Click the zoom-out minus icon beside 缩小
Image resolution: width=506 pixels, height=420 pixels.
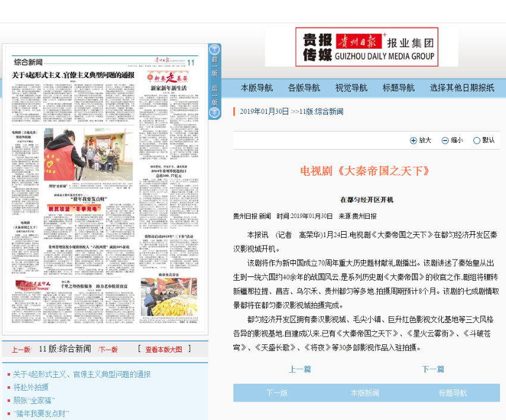[x=445, y=141]
